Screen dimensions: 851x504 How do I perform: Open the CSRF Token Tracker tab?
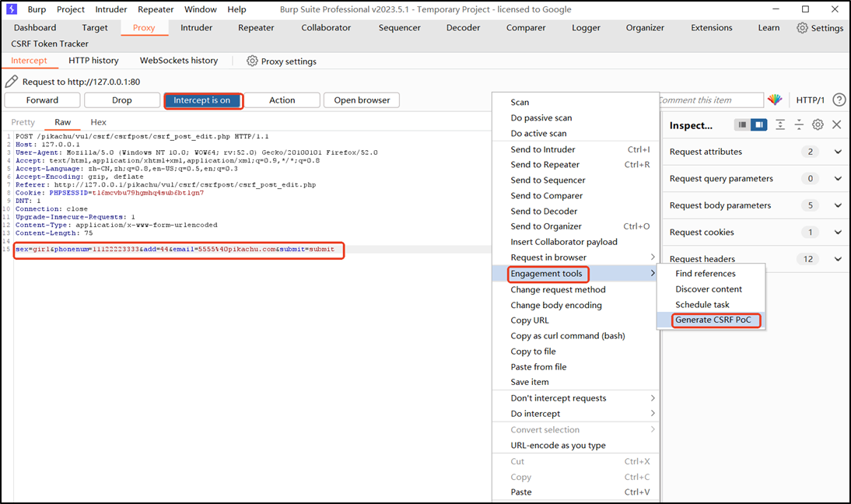click(50, 44)
